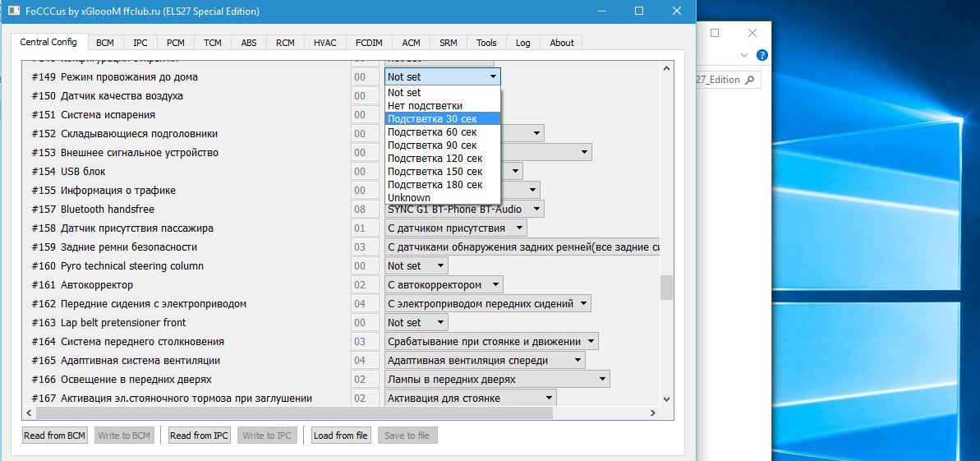
Task: Click the Read from BCM button
Action: click(54, 436)
